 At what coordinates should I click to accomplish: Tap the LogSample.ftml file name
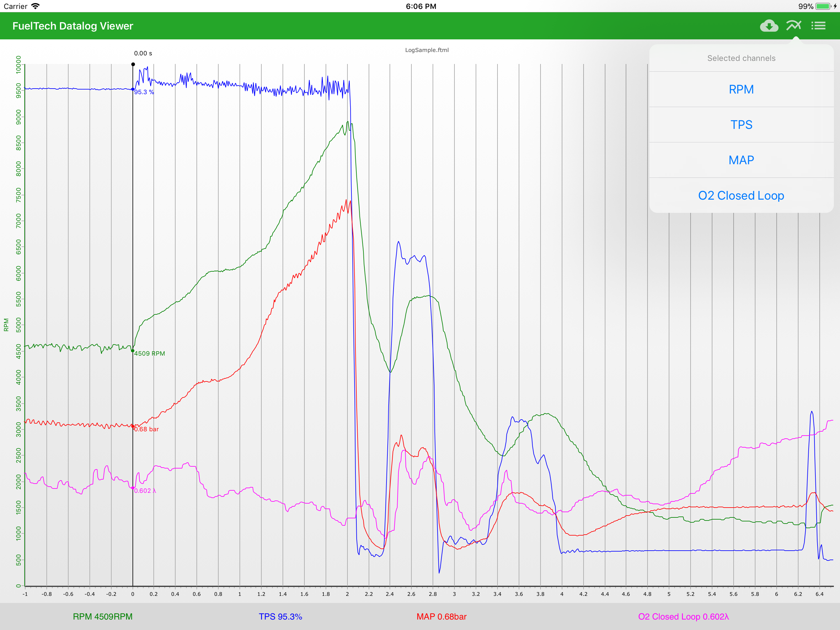pos(427,50)
